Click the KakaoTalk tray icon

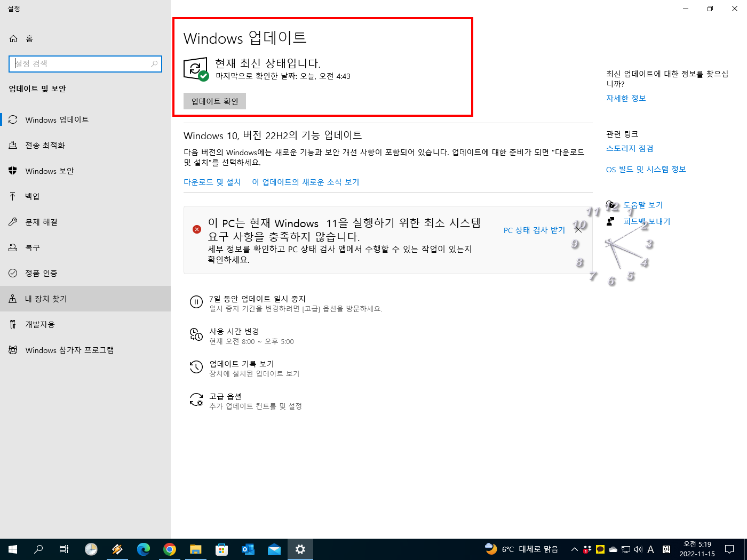point(600,549)
